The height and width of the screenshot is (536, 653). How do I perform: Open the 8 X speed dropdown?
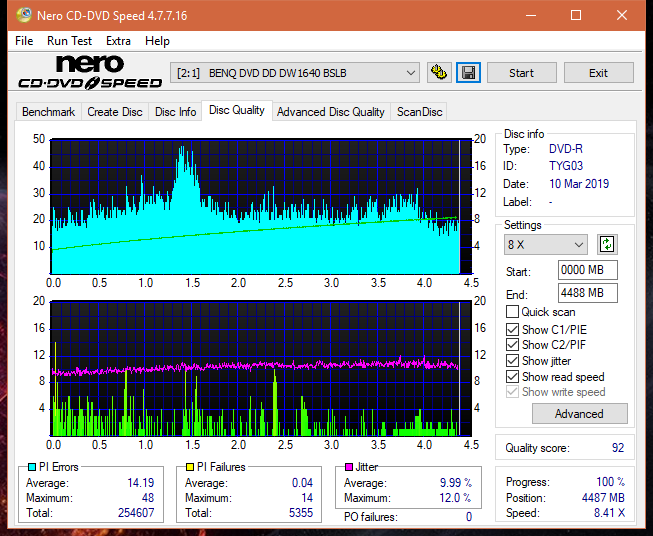[546, 244]
